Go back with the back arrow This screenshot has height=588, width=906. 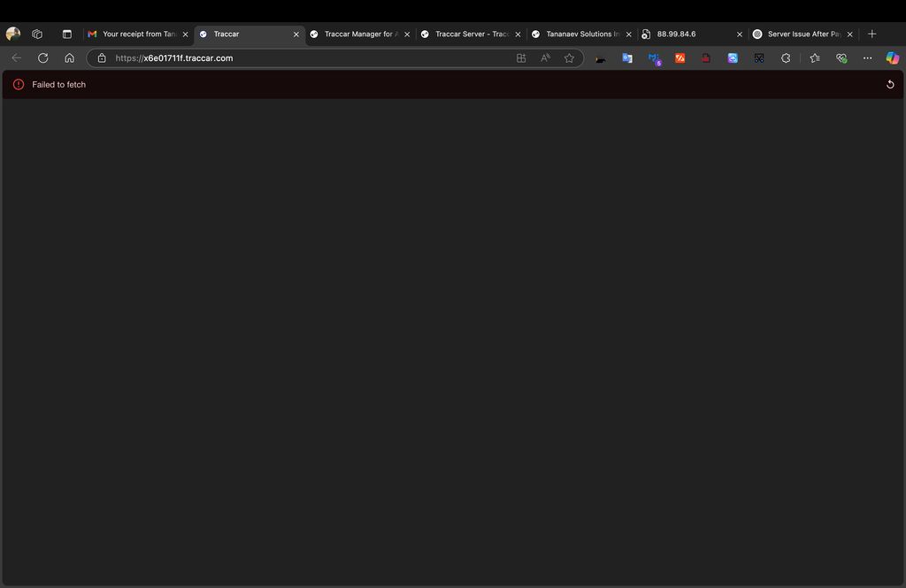(17, 57)
